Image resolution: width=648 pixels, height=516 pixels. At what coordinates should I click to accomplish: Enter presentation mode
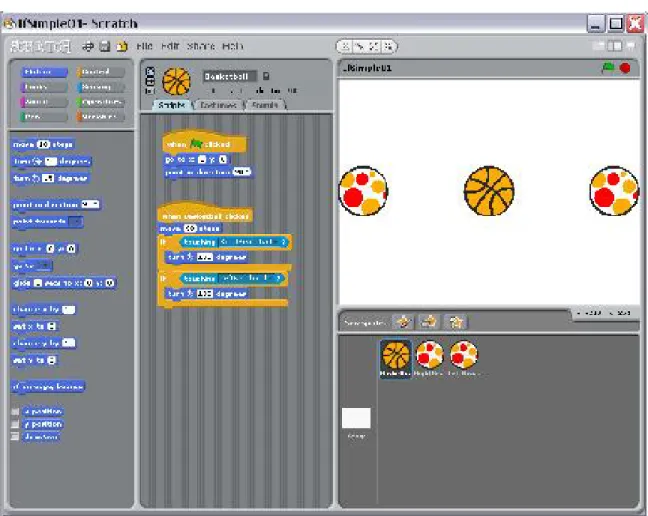631,46
